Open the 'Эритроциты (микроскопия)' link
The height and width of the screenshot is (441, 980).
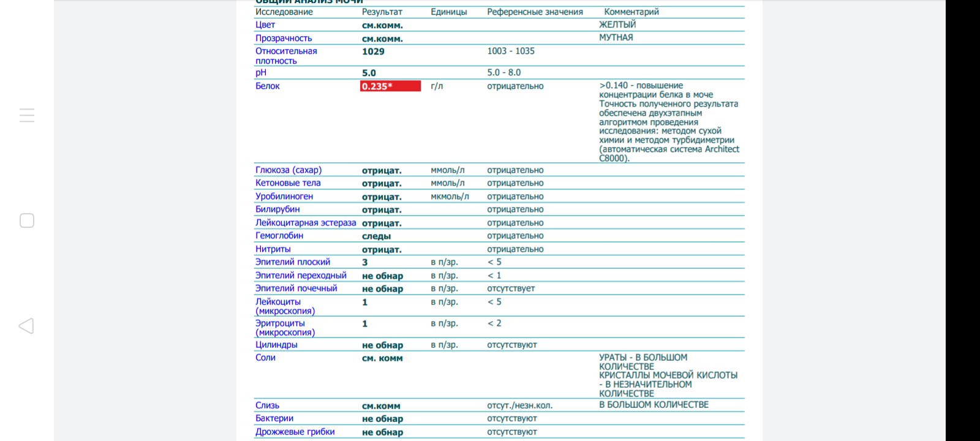pos(285,328)
